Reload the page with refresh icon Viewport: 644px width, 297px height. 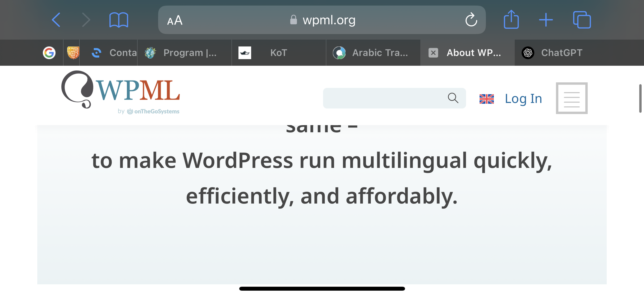click(x=471, y=20)
